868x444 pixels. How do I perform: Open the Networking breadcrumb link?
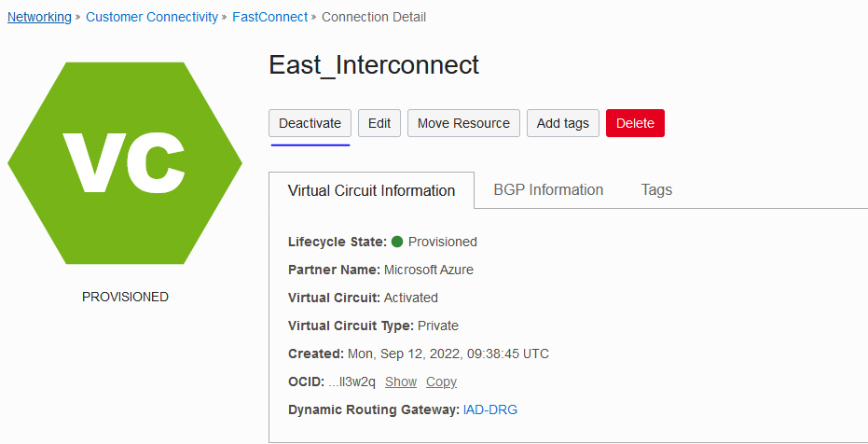click(39, 17)
